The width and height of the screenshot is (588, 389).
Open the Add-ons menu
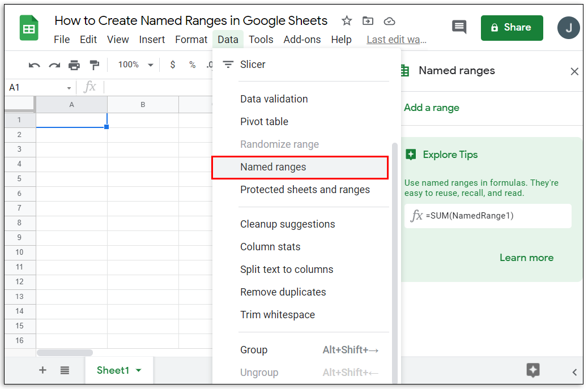pyautogui.click(x=302, y=39)
